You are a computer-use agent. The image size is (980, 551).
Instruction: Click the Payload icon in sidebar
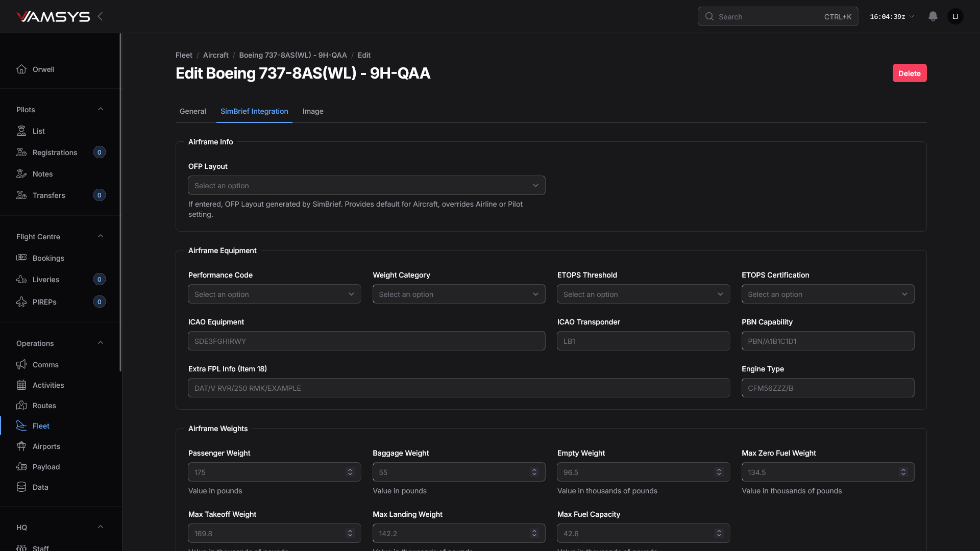coord(21,467)
